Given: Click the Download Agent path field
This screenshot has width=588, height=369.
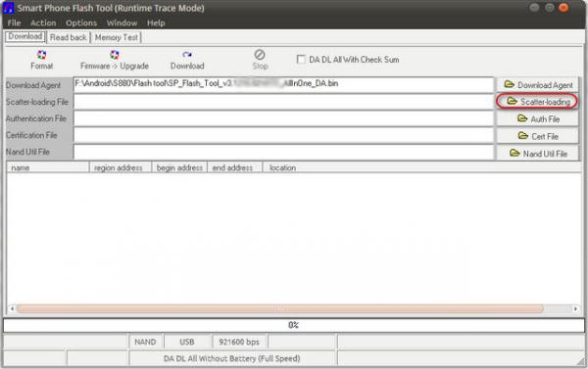Looking at the screenshot, I should 283,84.
